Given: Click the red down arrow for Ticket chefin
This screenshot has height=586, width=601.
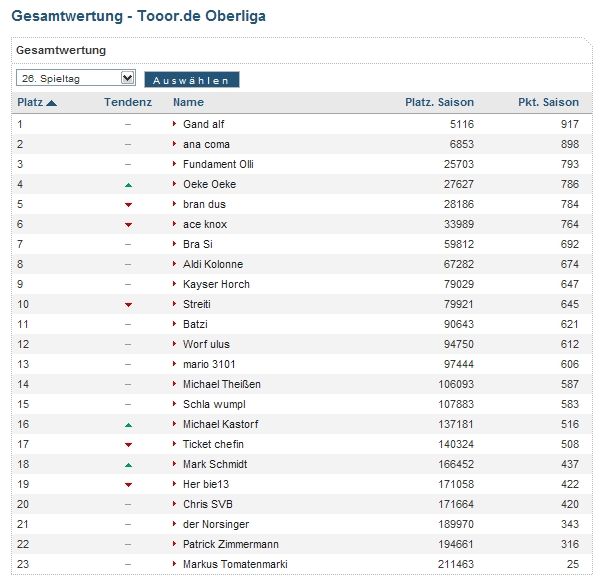Looking at the screenshot, I should point(128,445).
